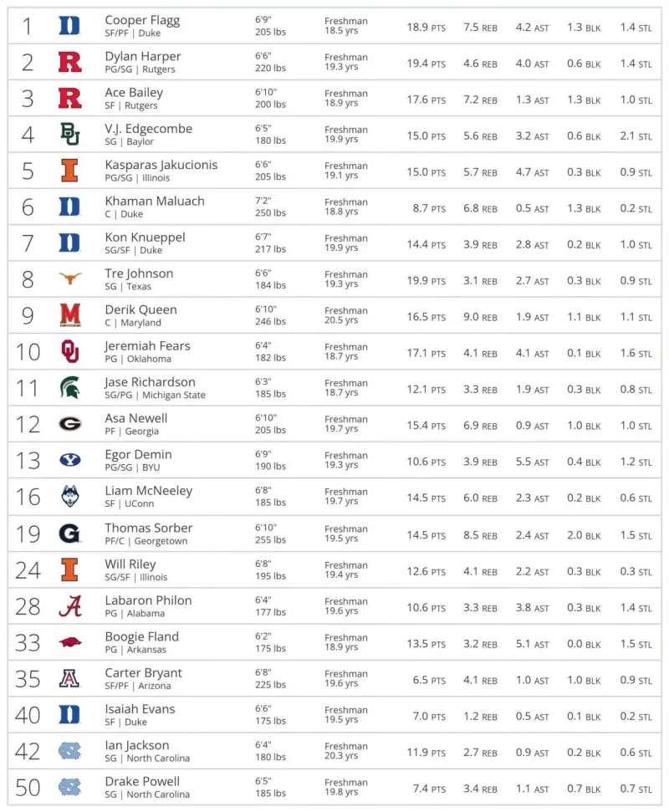669x812 pixels.
Task: Click the Alabama logo beside Labaron Philon
Action: coord(70,606)
